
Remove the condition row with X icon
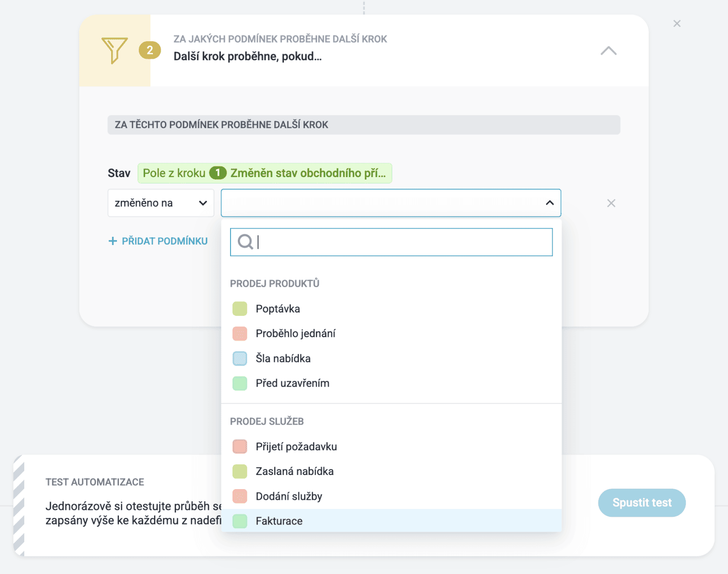pyautogui.click(x=611, y=203)
